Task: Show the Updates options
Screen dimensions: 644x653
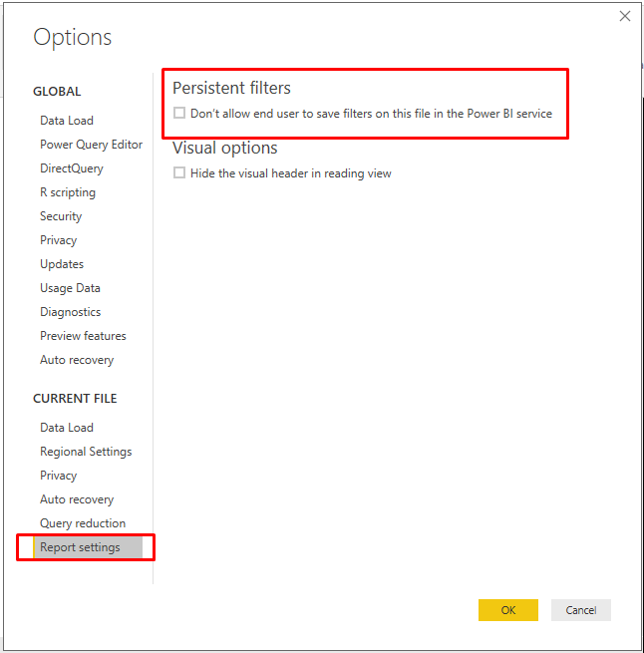Action: [62, 264]
